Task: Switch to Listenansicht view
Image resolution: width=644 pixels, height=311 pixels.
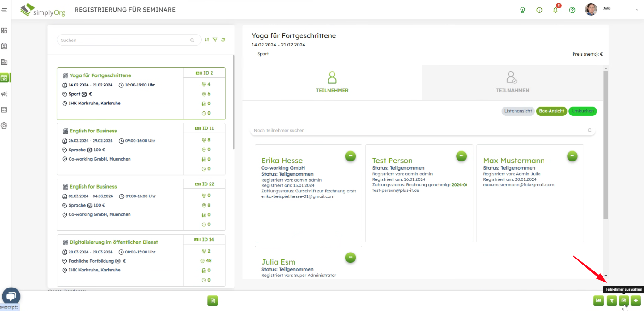Action: 518,111
